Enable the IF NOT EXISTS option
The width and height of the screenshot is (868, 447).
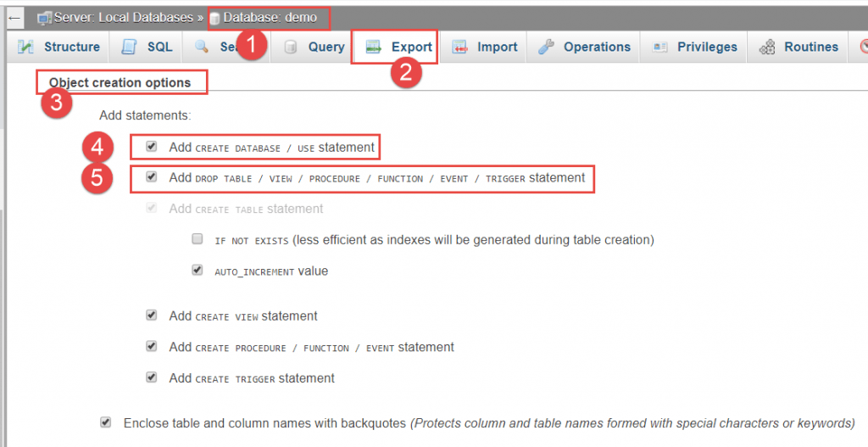198,240
